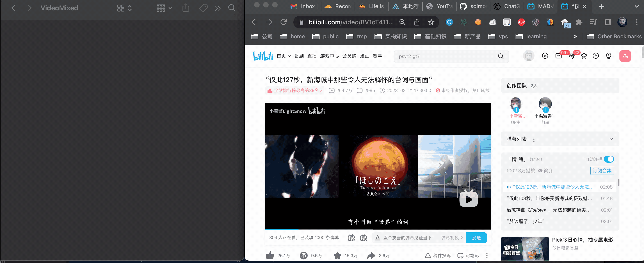Screen dimensions: 644x263
Task: Click the pink upload button
Action: (x=625, y=56)
